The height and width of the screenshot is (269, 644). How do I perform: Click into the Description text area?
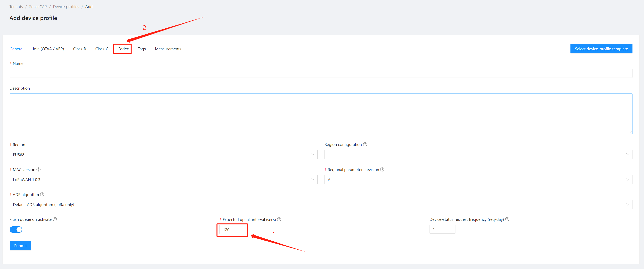pyautogui.click(x=321, y=114)
